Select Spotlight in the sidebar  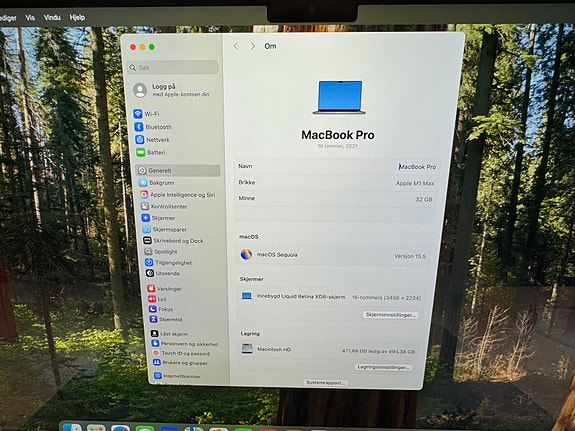tap(161, 252)
